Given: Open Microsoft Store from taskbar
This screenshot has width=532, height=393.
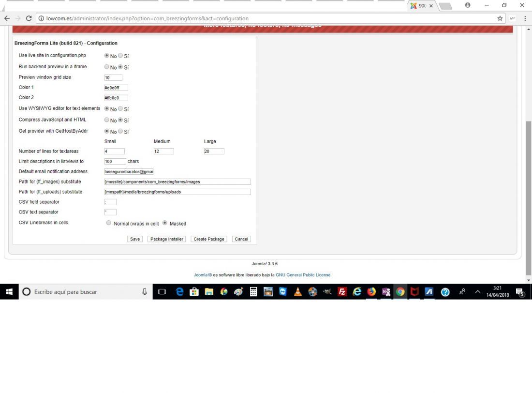Looking at the screenshot, I should 194,292.
